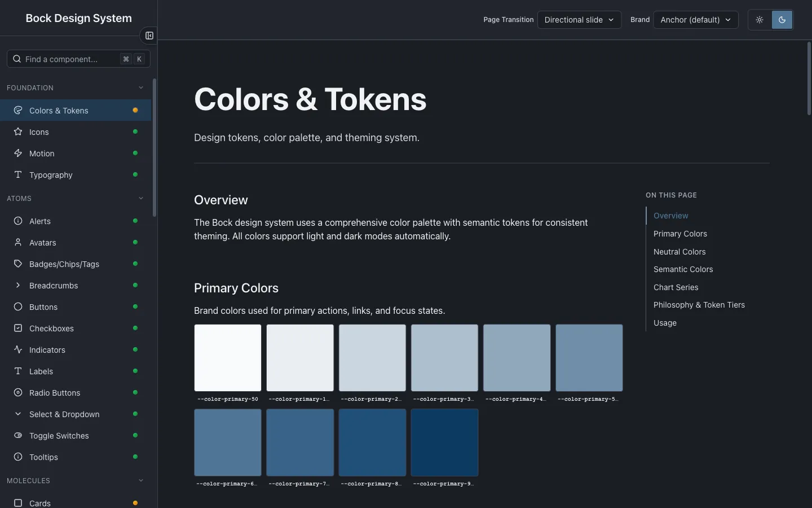Click the Tooltips info icon
This screenshot has height=508, width=812.
(x=18, y=457)
